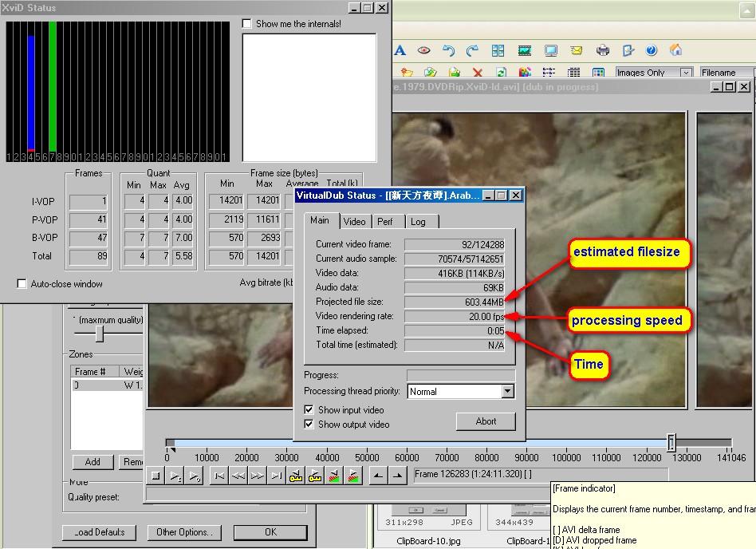The width and height of the screenshot is (756, 549).
Task: Click the mark-in selection start icon
Action: click(x=377, y=476)
